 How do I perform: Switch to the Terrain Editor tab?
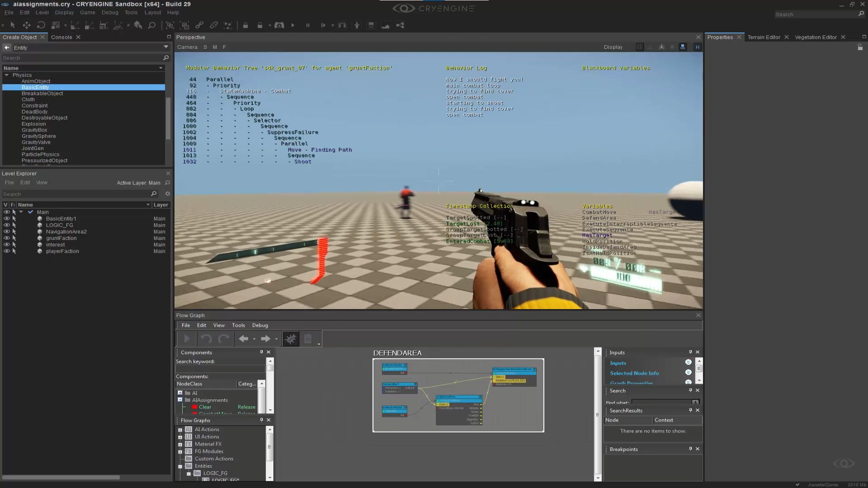pos(764,37)
